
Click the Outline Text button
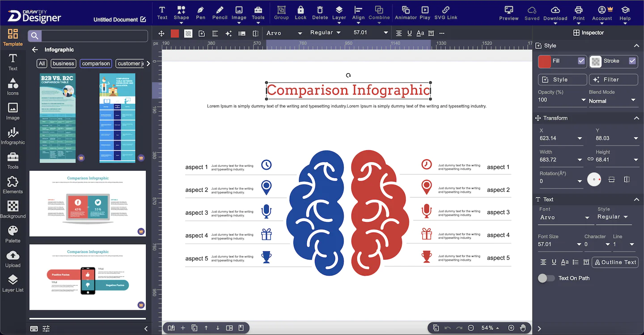(x=614, y=262)
